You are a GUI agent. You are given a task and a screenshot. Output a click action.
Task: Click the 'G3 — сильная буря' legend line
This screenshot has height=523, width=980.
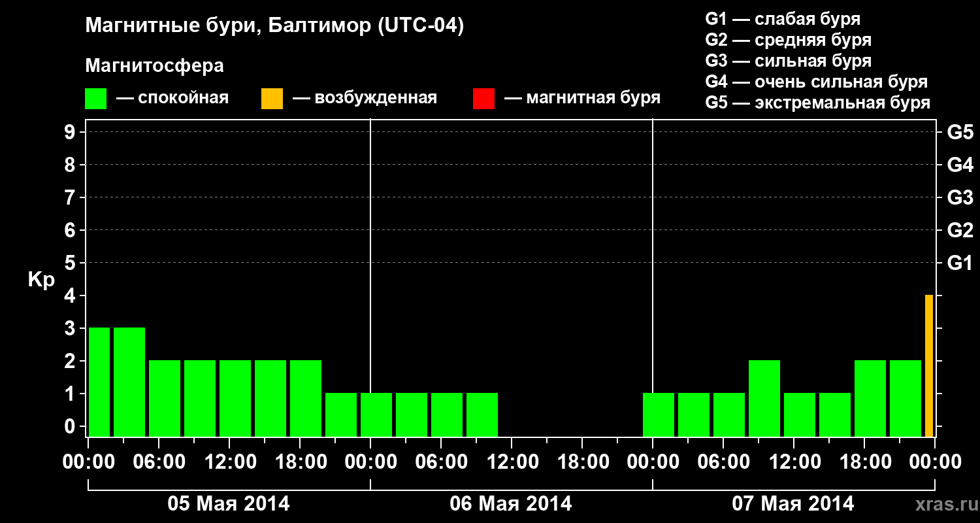pyautogui.click(x=788, y=61)
